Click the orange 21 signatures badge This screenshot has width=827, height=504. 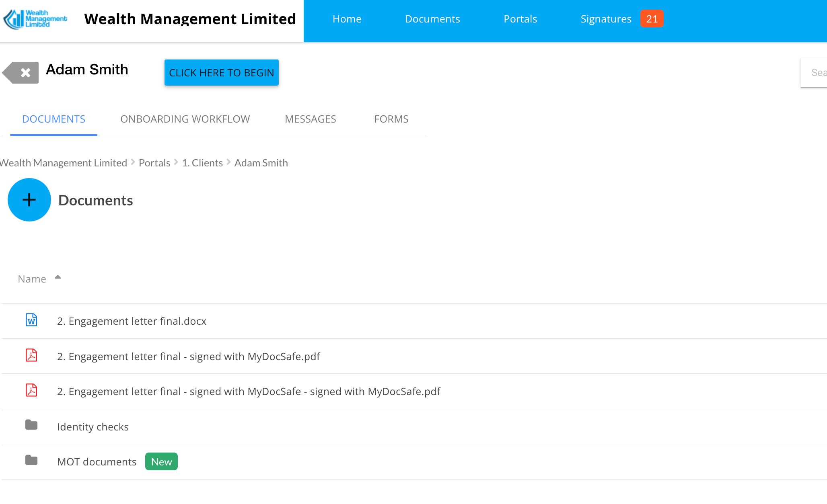(x=652, y=19)
